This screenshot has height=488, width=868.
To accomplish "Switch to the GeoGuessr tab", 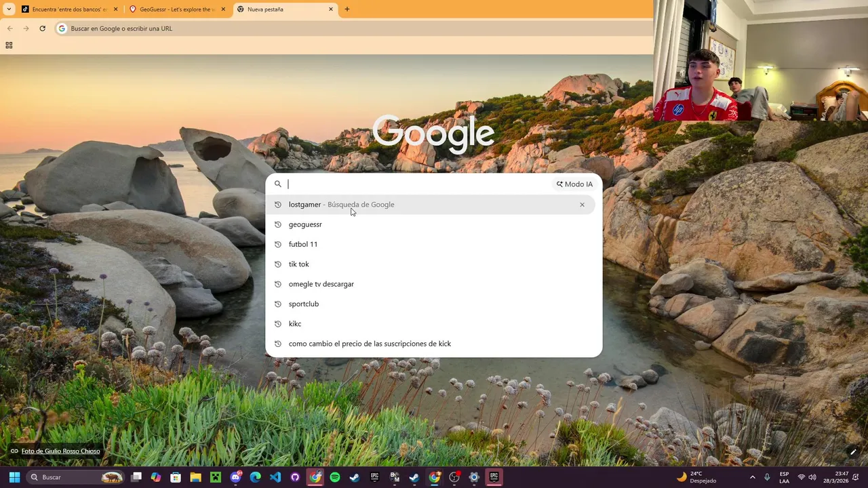I will pyautogui.click(x=178, y=9).
